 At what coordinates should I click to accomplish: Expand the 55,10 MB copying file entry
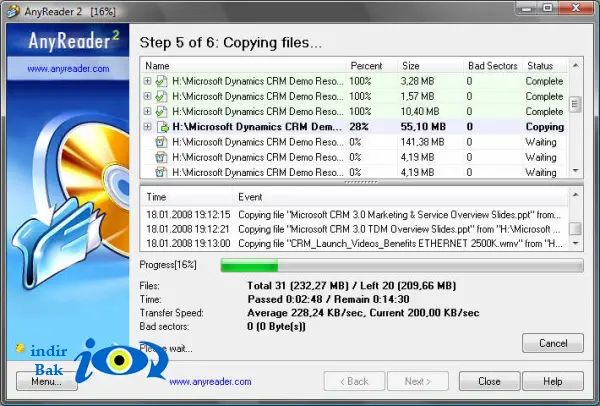[147, 126]
